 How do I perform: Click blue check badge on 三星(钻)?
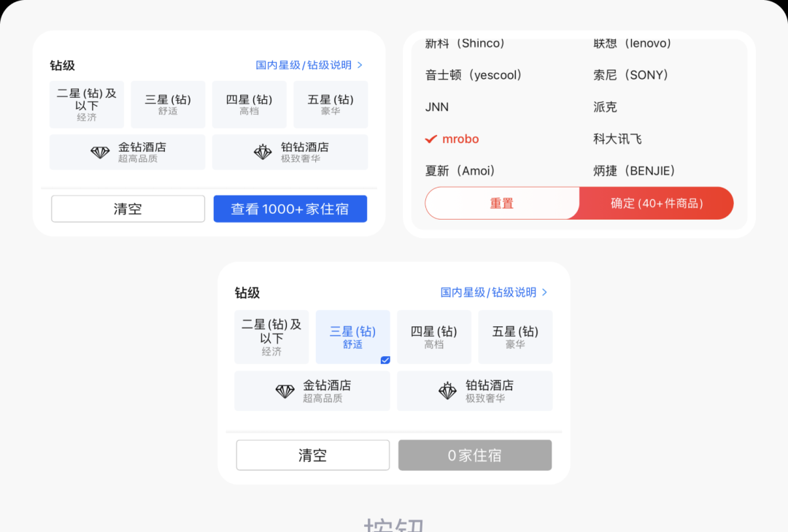pos(385,360)
